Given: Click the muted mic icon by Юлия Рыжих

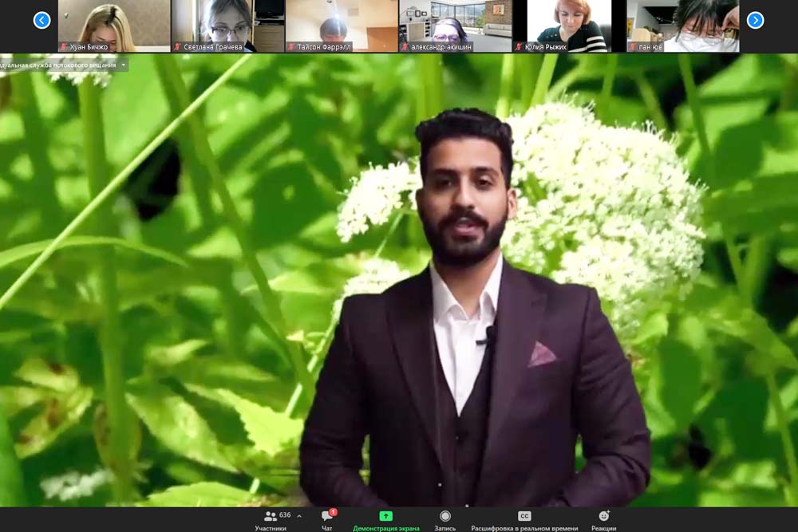Looking at the screenshot, I should pos(519,47).
